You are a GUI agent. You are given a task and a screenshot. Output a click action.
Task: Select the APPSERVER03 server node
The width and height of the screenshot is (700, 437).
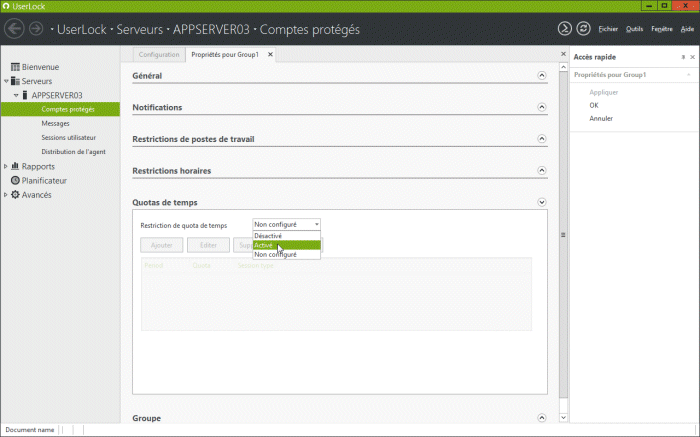click(x=57, y=96)
